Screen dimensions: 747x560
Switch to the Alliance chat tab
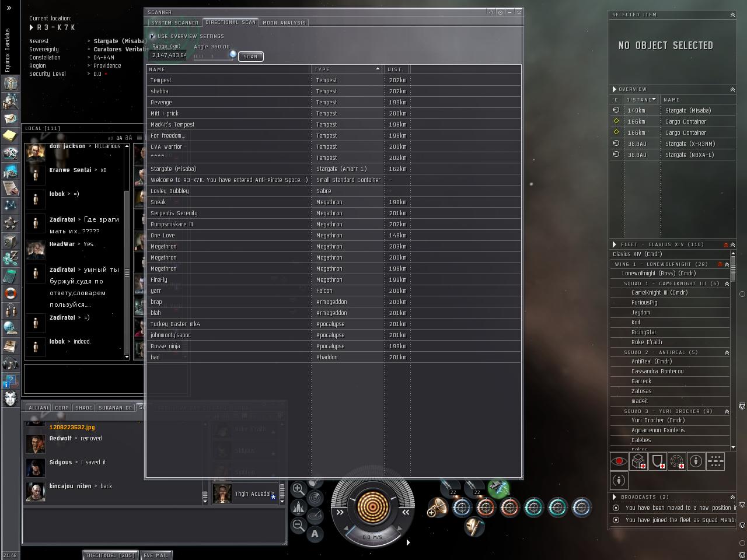[39, 408]
